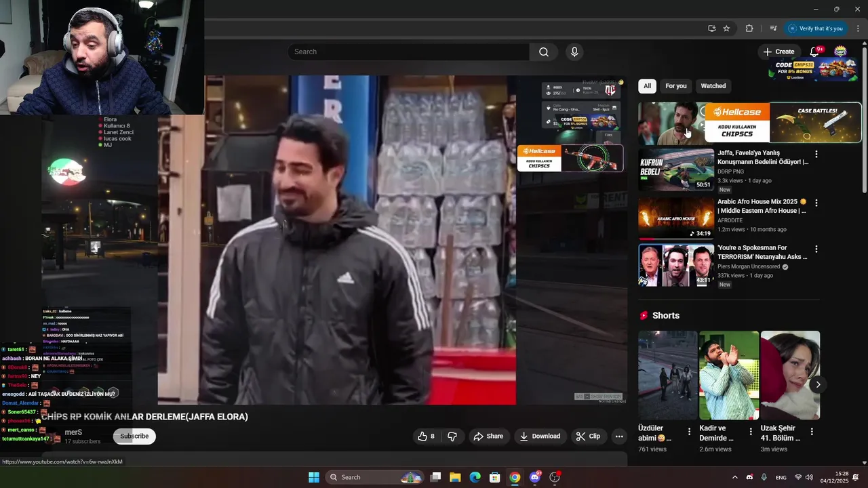Open Piers Morgan Uncensored video thumbnail

676,265
